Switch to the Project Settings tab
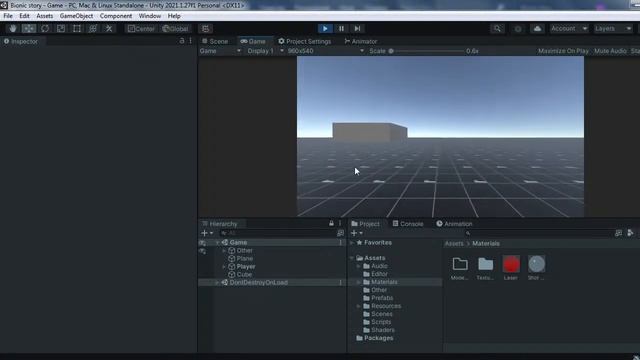 (x=305, y=42)
